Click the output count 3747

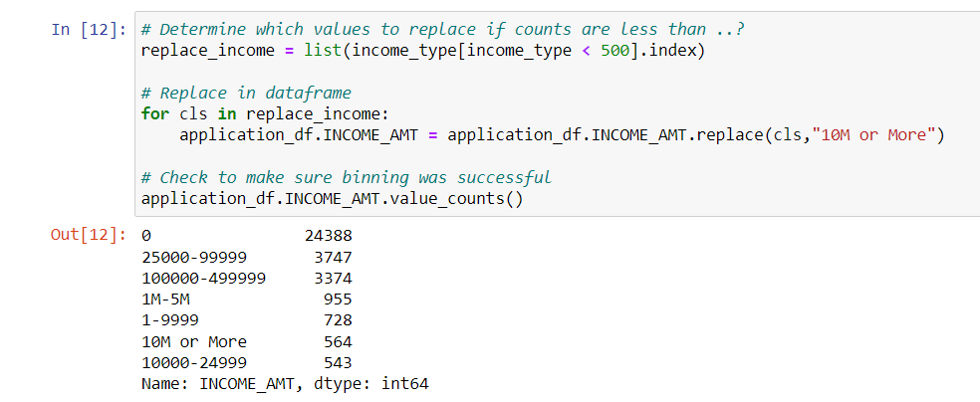point(333,257)
